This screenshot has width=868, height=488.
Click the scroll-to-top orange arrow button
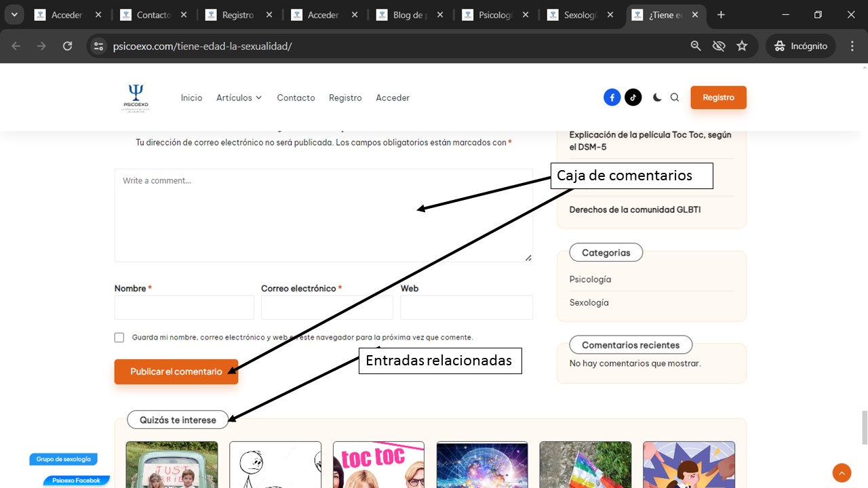pos(842,472)
